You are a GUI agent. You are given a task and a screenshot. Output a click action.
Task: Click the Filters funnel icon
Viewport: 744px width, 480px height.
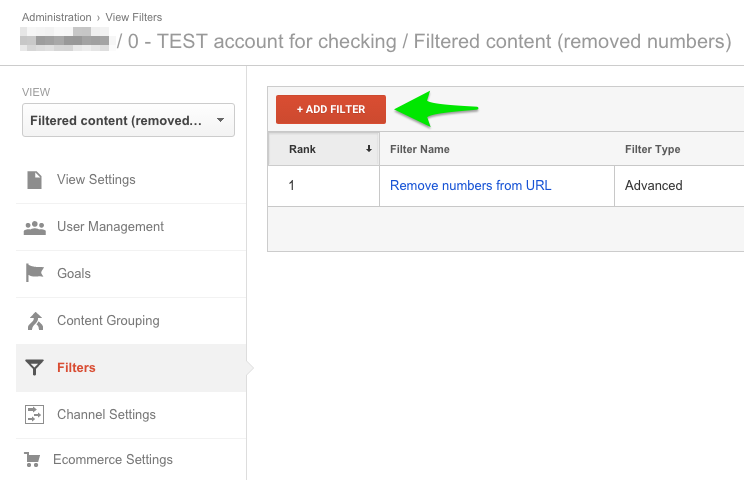[x=34, y=368]
